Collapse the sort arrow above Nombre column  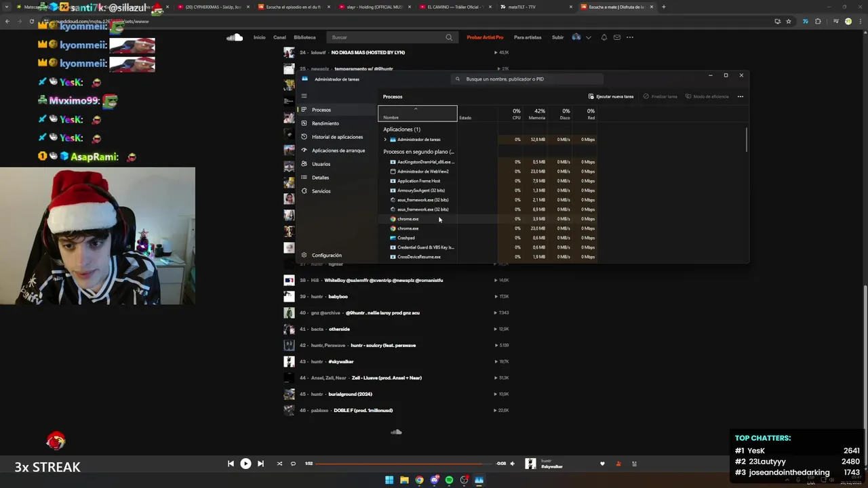pyautogui.click(x=416, y=108)
